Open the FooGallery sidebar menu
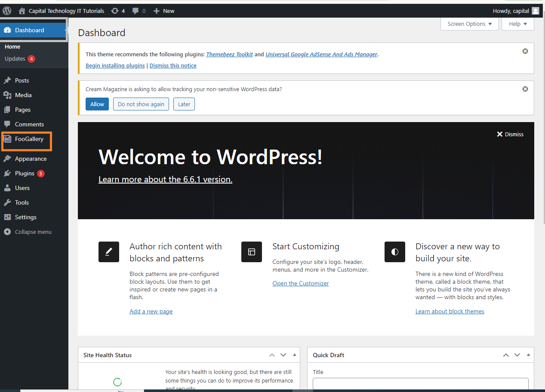The image size is (545, 392). (x=29, y=139)
